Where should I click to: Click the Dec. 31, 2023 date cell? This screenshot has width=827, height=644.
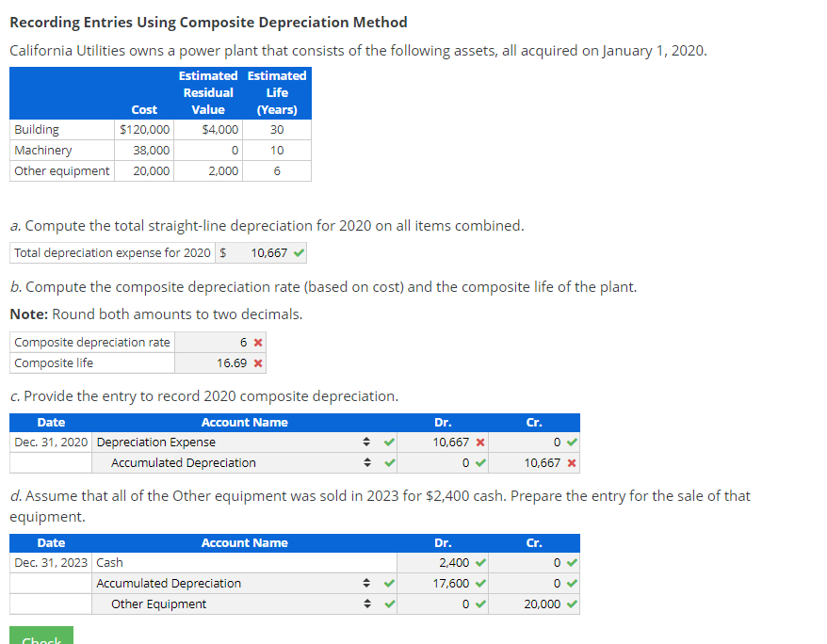[49, 562]
